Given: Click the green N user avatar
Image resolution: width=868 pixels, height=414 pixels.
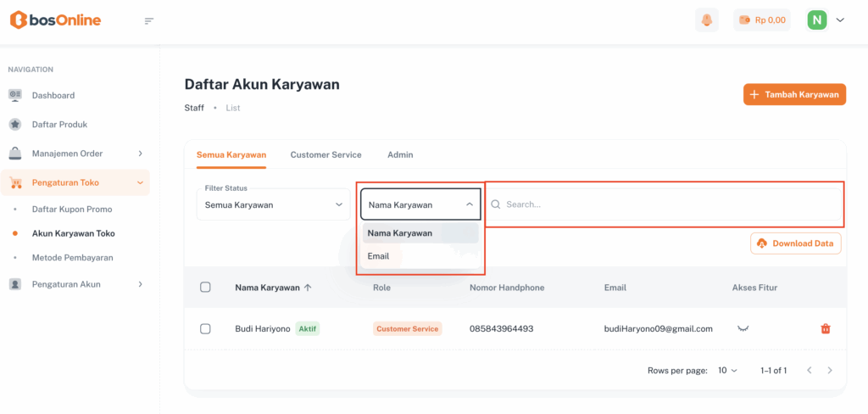Looking at the screenshot, I should (816, 20).
